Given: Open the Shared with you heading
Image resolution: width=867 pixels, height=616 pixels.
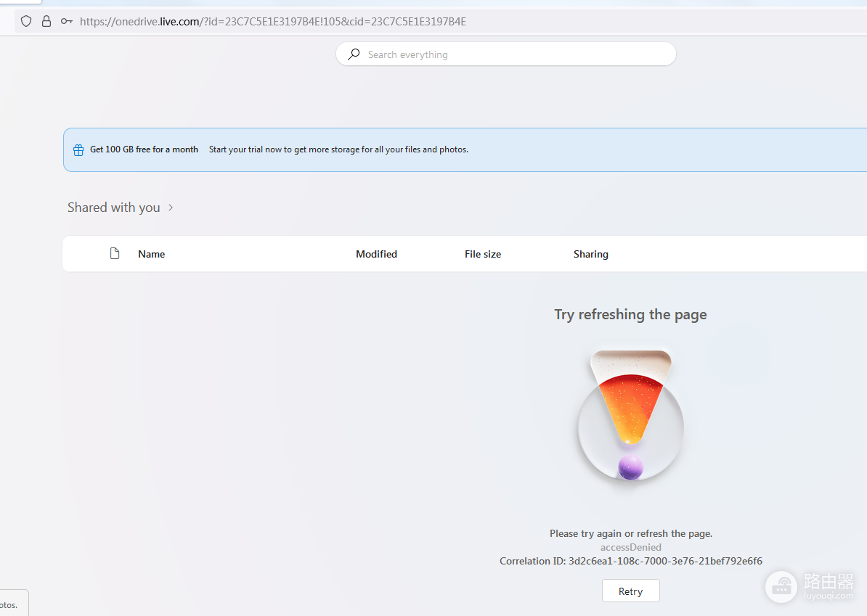Looking at the screenshot, I should [x=114, y=208].
